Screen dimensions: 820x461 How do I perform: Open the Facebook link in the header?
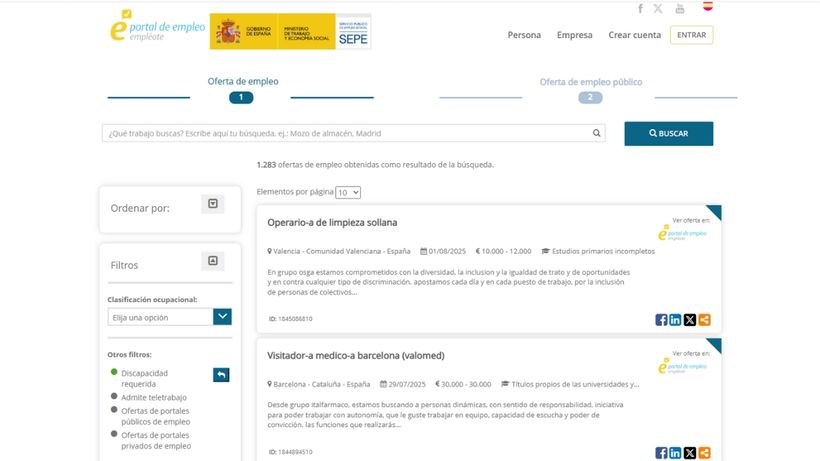[x=640, y=9]
